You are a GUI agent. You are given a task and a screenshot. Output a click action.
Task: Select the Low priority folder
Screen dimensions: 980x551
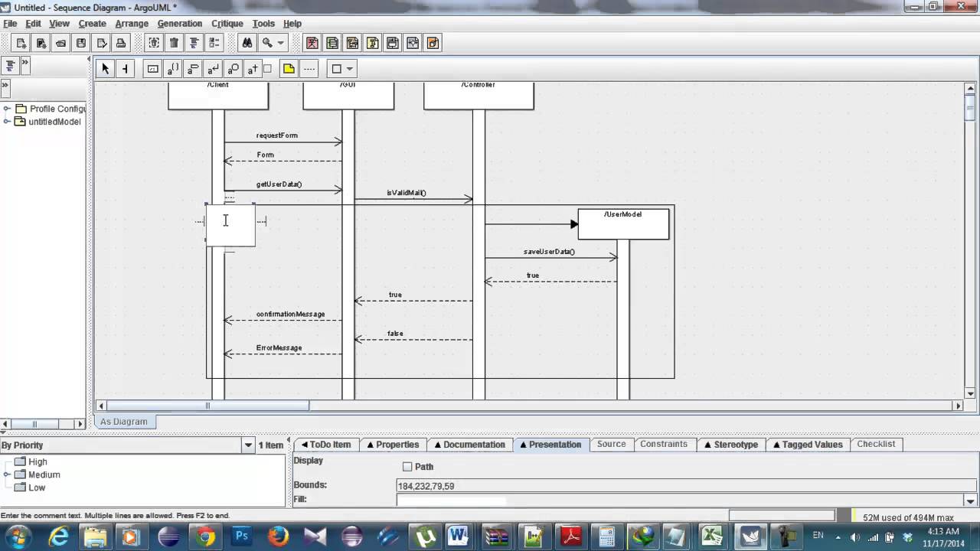(30, 487)
